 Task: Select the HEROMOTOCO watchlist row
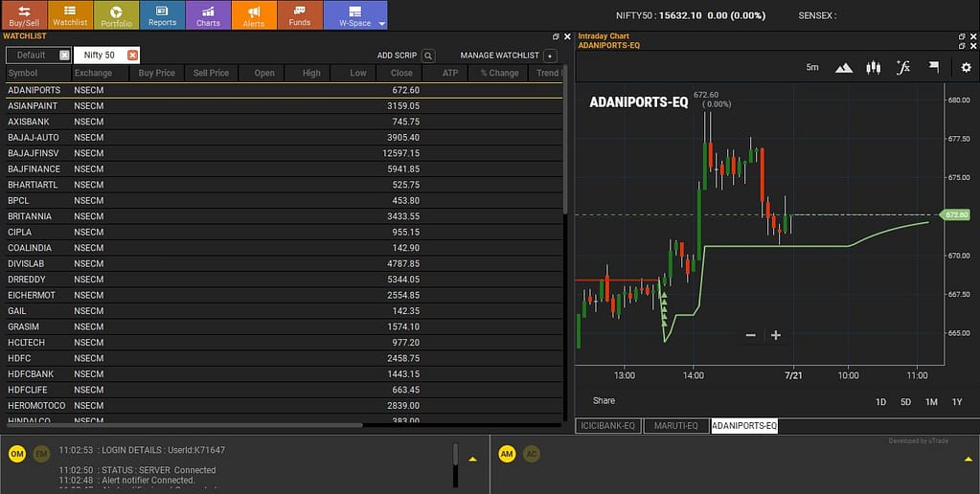(285, 405)
